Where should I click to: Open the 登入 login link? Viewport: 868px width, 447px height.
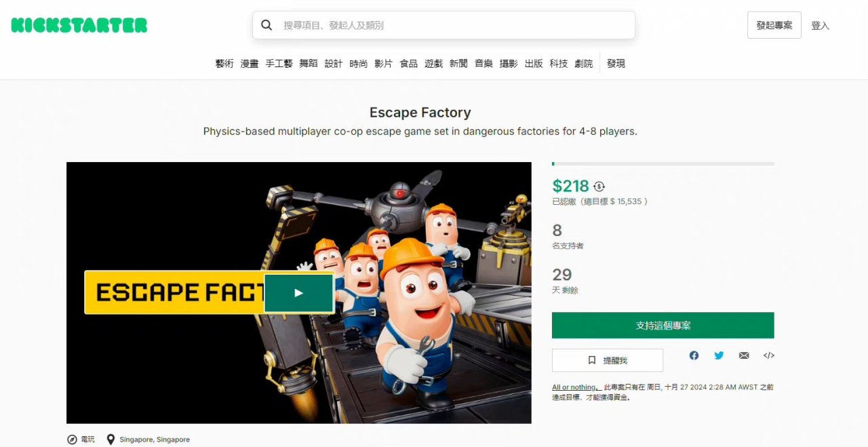pyautogui.click(x=821, y=25)
